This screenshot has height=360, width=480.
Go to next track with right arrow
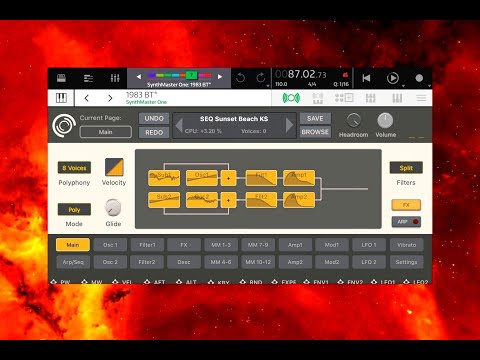(220, 77)
